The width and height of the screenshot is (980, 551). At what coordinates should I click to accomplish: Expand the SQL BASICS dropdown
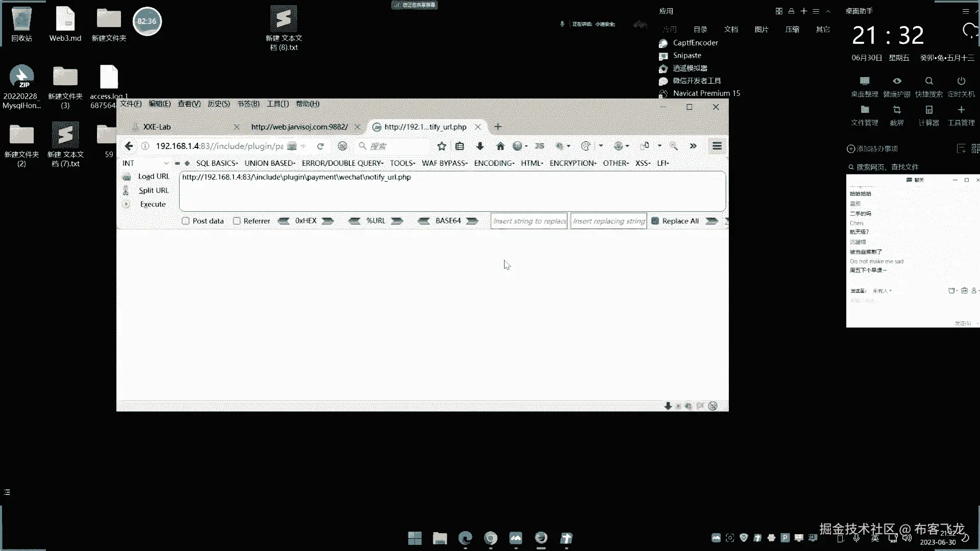[217, 163]
